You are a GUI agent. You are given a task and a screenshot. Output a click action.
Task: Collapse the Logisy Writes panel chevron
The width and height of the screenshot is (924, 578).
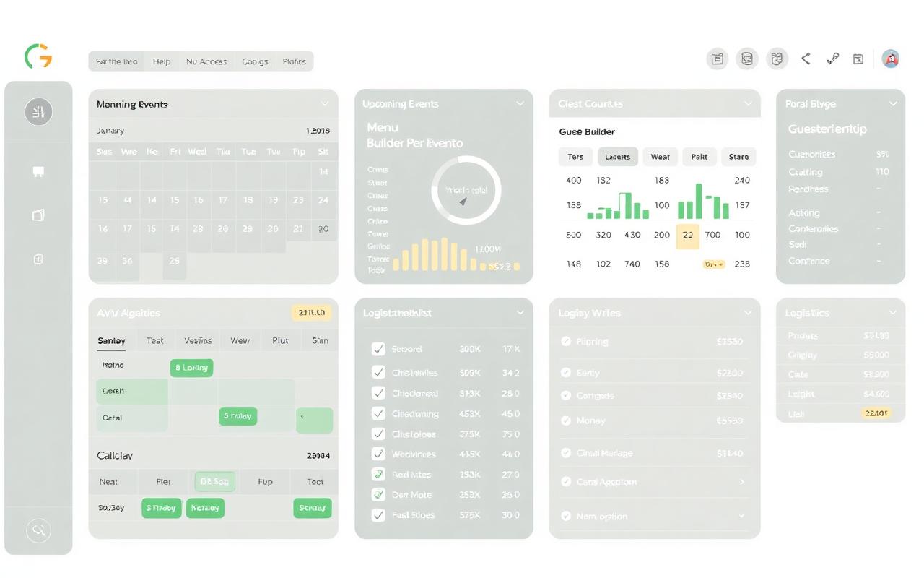tap(748, 313)
